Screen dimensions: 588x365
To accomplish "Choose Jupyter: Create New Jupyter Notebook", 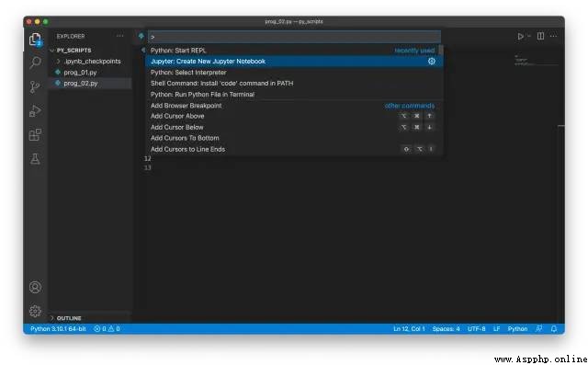I will (294, 62).
